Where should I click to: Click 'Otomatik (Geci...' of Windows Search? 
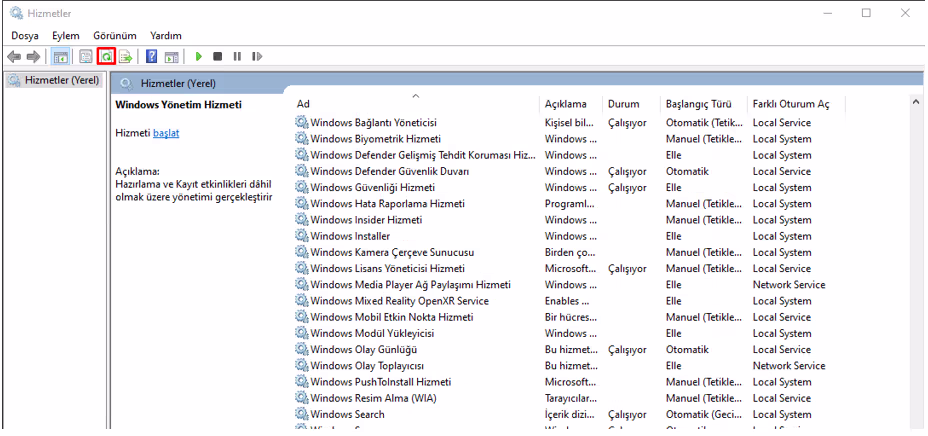(x=705, y=414)
